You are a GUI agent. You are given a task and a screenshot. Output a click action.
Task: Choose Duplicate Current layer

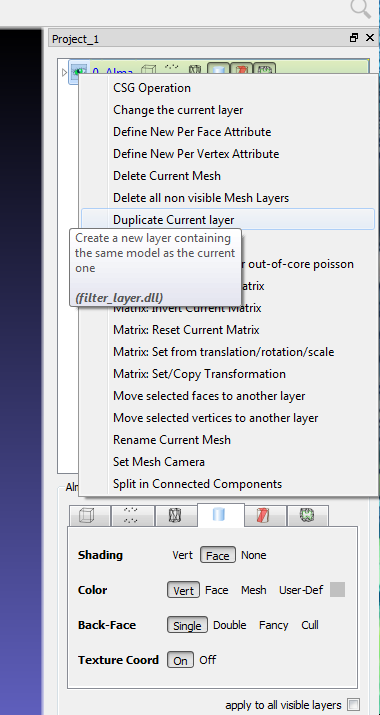(x=228, y=220)
